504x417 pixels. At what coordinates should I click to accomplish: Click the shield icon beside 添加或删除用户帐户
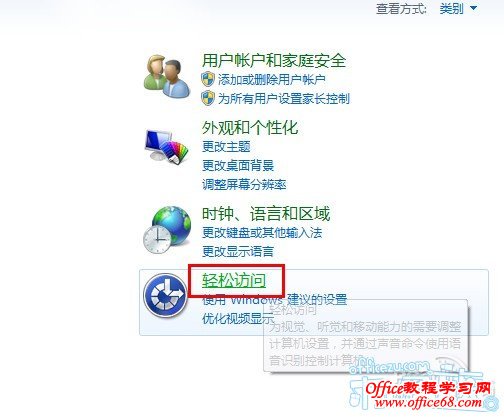(x=208, y=79)
